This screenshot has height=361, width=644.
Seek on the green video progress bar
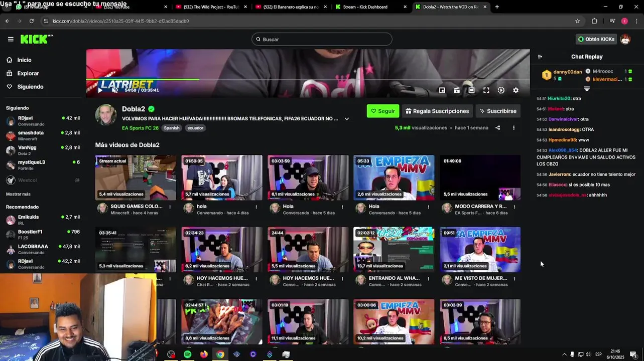(308, 79)
